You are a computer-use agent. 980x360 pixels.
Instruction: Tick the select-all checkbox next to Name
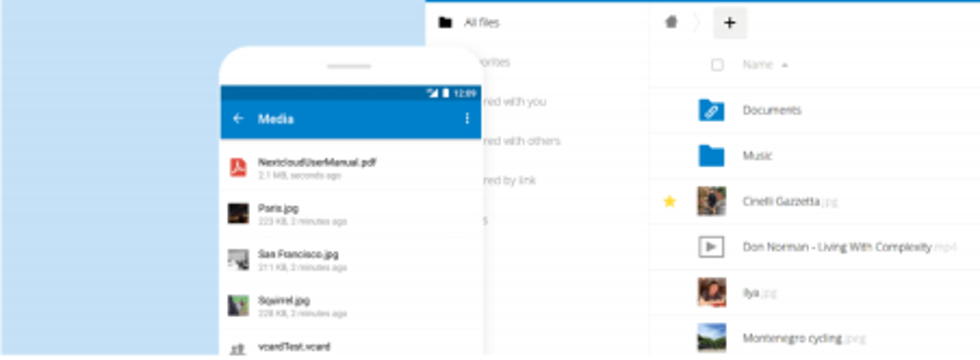click(717, 65)
